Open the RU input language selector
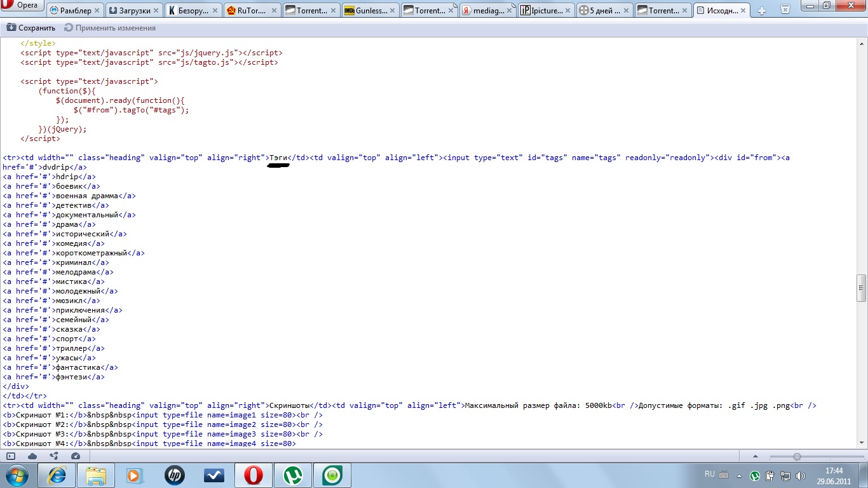Viewport: 868px width, 488px height. coord(709,475)
